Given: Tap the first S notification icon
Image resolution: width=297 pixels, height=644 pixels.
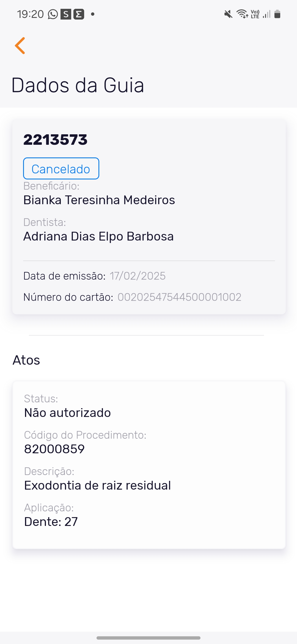Looking at the screenshot, I should (66, 14).
